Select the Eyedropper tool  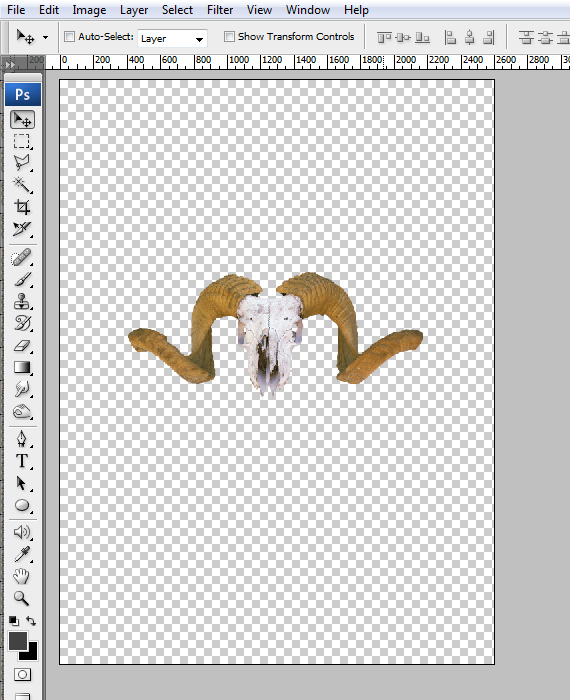(x=22, y=554)
